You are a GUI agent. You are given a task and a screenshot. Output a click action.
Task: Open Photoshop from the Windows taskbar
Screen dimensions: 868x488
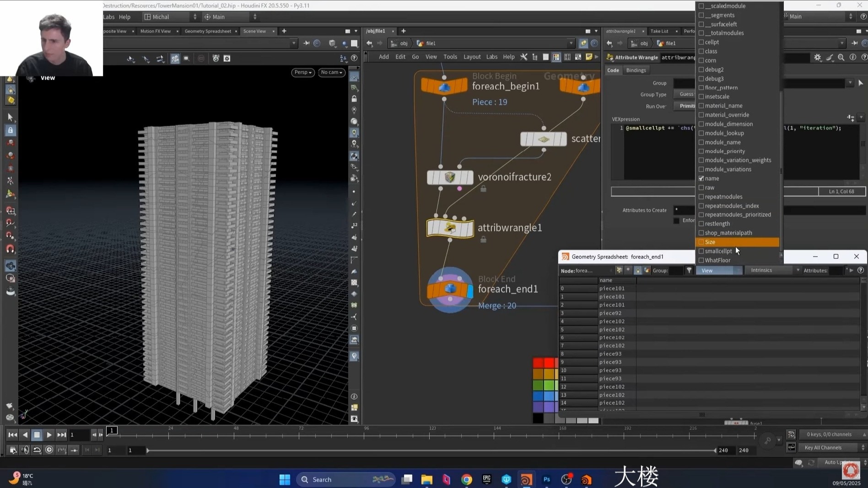click(x=546, y=479)
